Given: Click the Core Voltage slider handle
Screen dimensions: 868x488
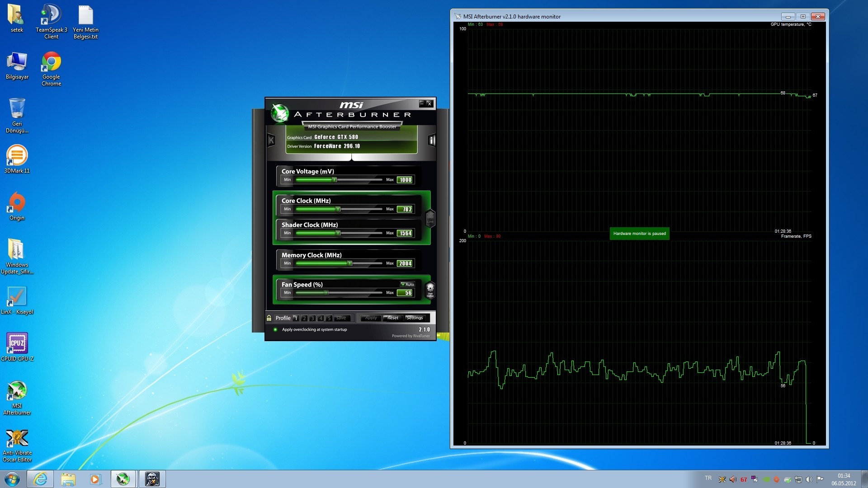Looking at the screenshot, I should tap(335, 180).
